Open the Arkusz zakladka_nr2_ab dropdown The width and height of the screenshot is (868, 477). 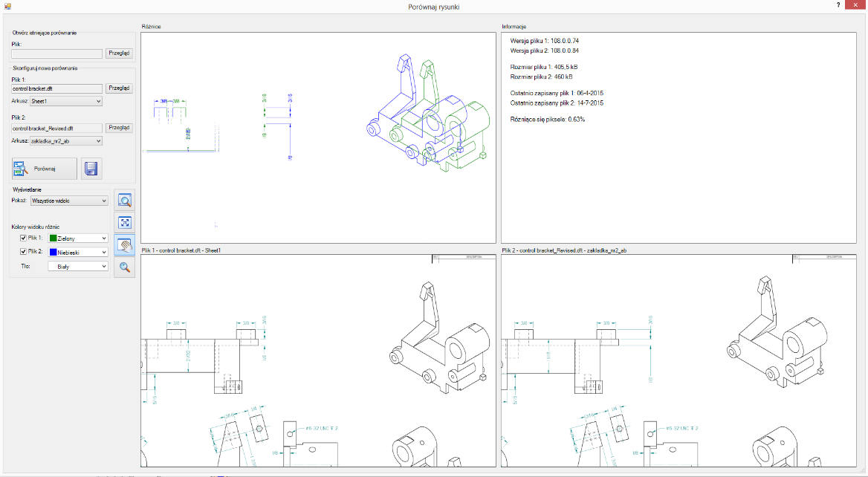click(66, 141)
